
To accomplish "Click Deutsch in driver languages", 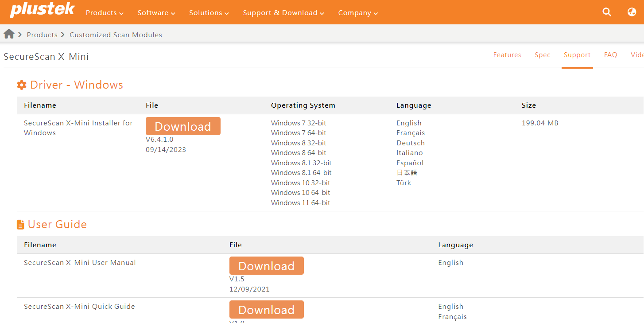I will click(411, 143).
